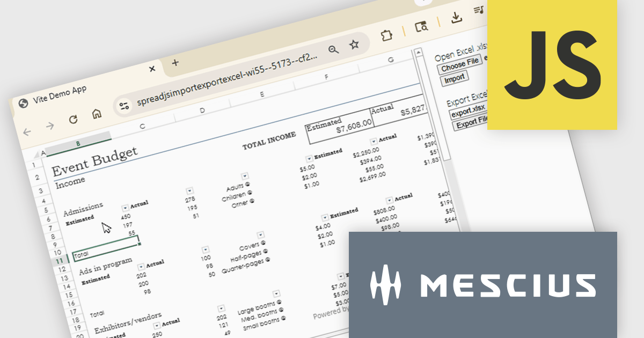Select column B header
The image size is (644, 338).
(x=78, y=143)
